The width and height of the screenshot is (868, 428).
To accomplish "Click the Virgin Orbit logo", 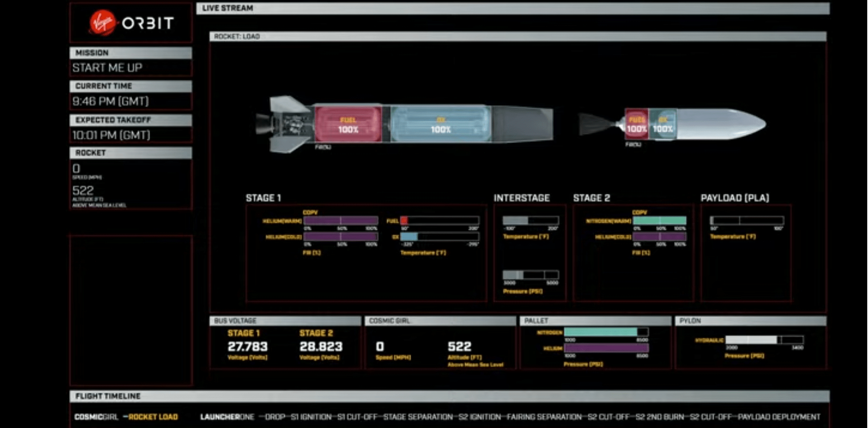I will tap(131, 23).
